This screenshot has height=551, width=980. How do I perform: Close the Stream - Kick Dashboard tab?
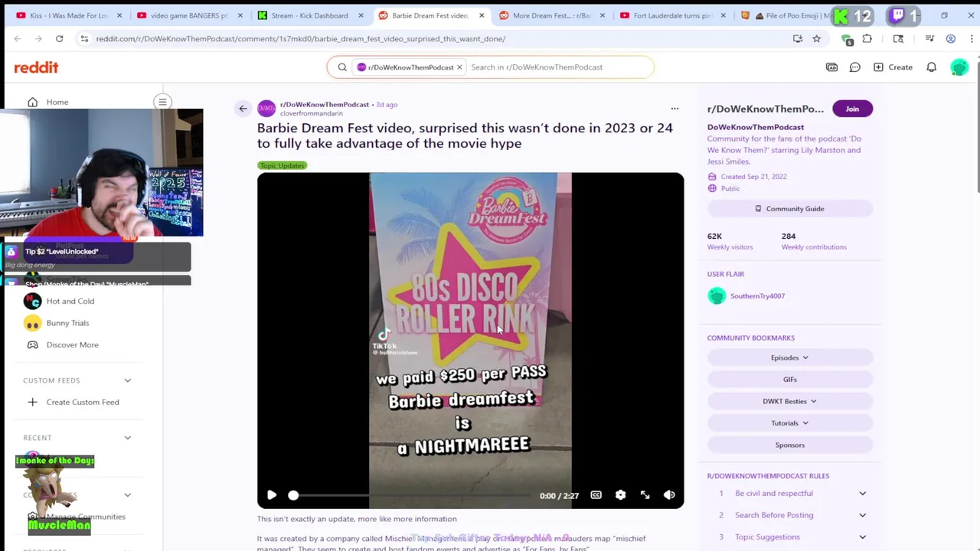[x=361, y=15]
